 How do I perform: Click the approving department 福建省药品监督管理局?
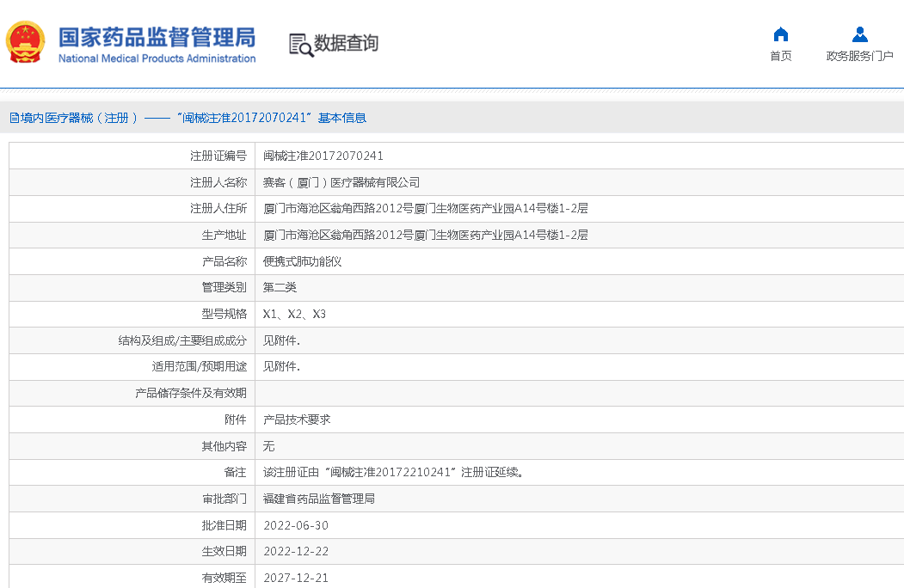(318, 499)
